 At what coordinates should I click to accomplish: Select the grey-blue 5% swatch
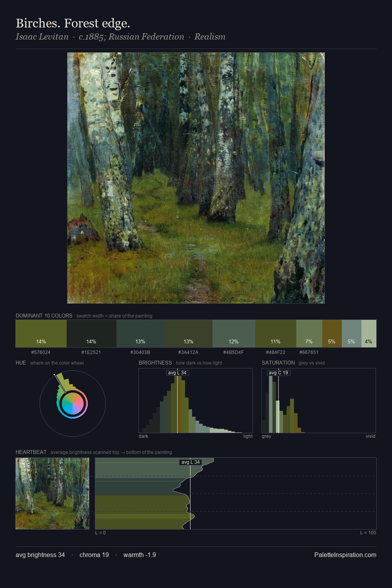[x=352, y=334]
